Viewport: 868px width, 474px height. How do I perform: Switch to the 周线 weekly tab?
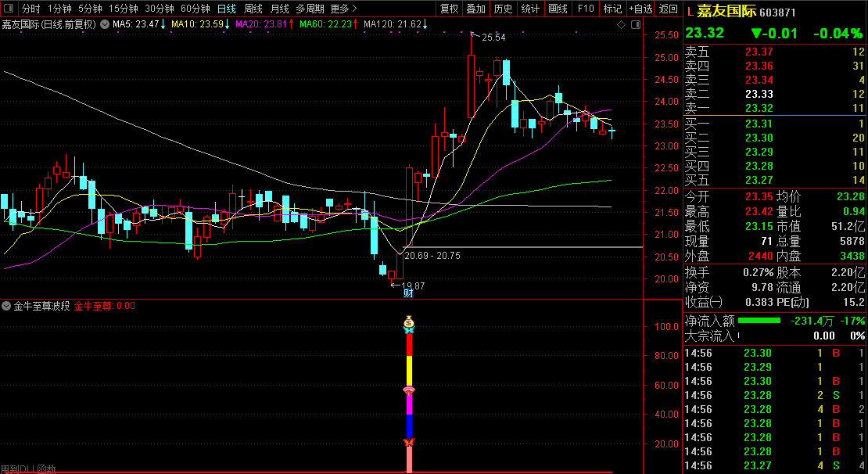coord(253,9)
